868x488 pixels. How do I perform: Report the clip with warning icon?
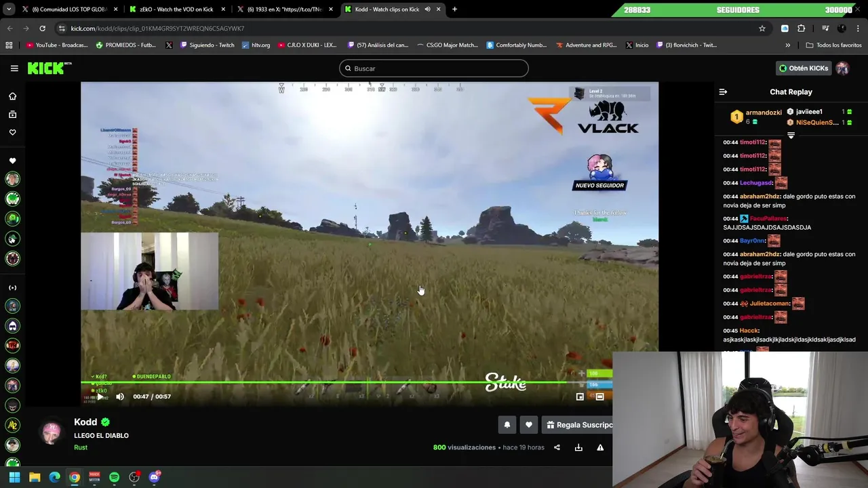(x=600, y=447)
